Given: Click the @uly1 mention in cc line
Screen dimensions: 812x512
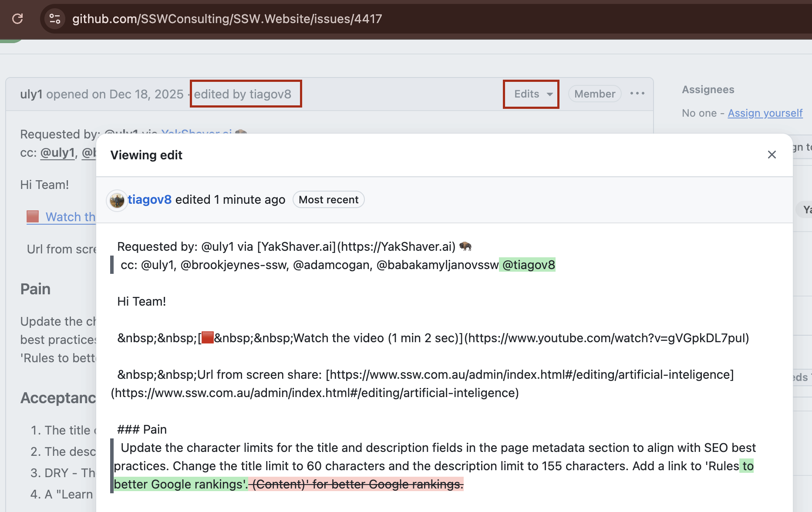Looking at the screenshot, I should tap(57, 153).
